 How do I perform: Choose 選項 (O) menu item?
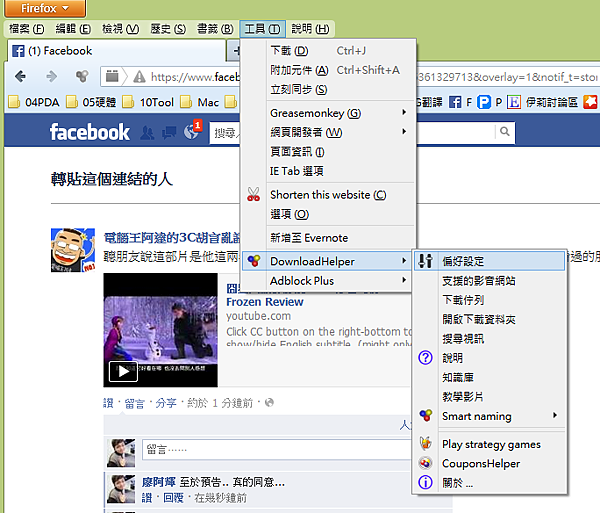click(x=329, y=214)
